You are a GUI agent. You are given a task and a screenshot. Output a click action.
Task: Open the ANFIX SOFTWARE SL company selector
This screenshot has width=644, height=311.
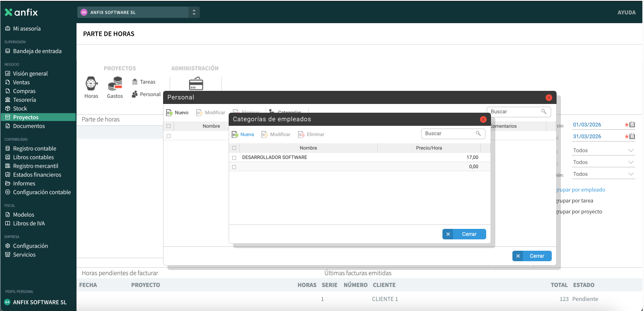(138, 12)
